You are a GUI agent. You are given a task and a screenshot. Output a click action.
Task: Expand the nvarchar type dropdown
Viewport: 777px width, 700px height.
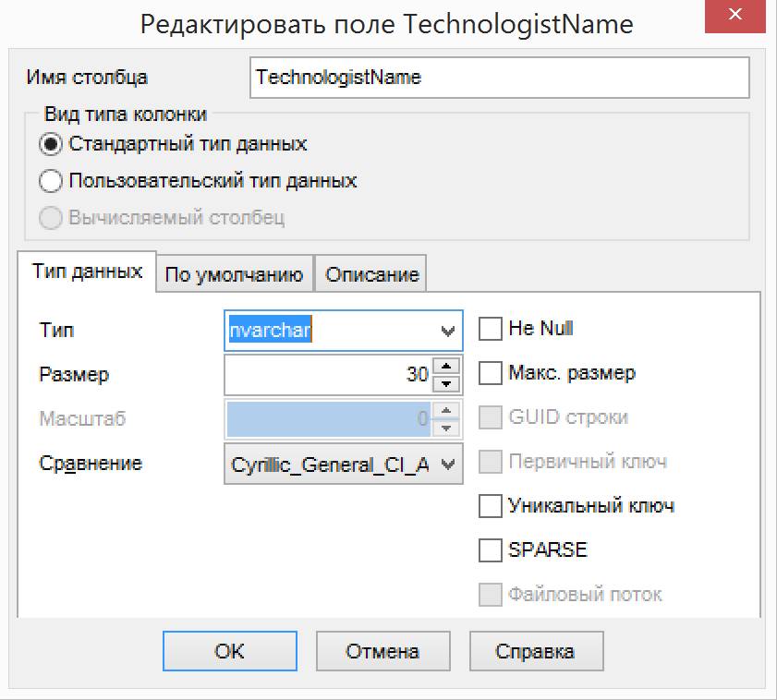(x=448, y=331)
